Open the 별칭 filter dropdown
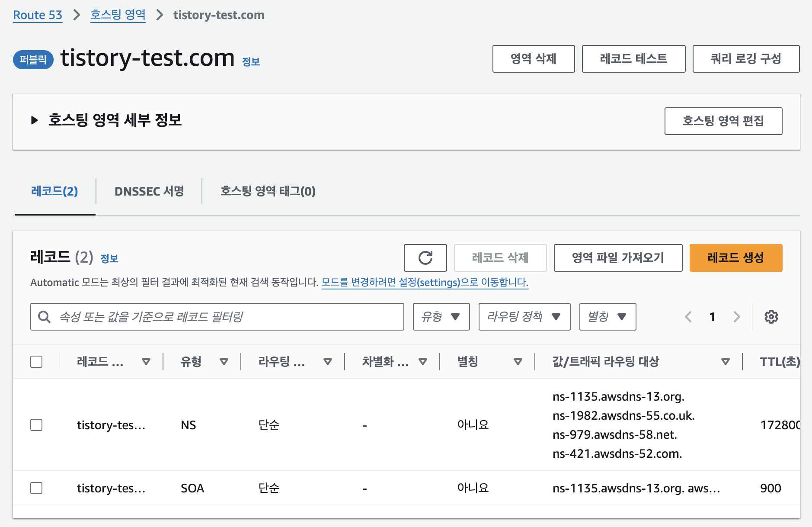812x527 pixels. [x=607, y=317]
